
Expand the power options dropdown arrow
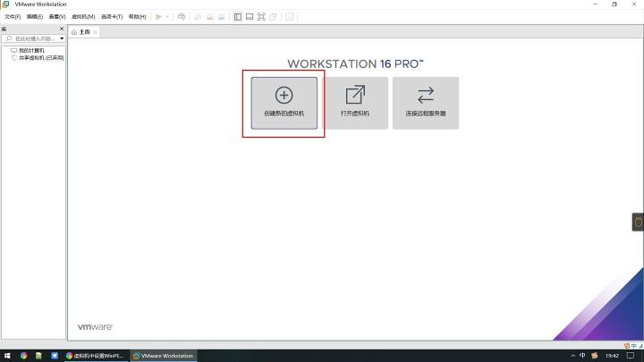167,17
